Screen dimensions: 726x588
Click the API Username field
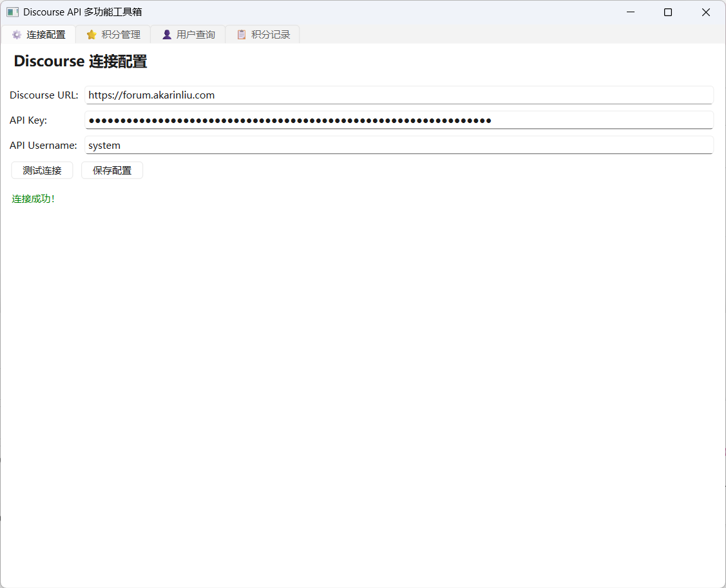tap(399, 146)
